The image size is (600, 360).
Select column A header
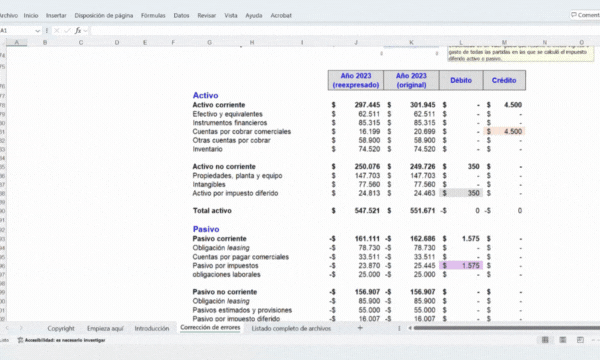point(16,42)
